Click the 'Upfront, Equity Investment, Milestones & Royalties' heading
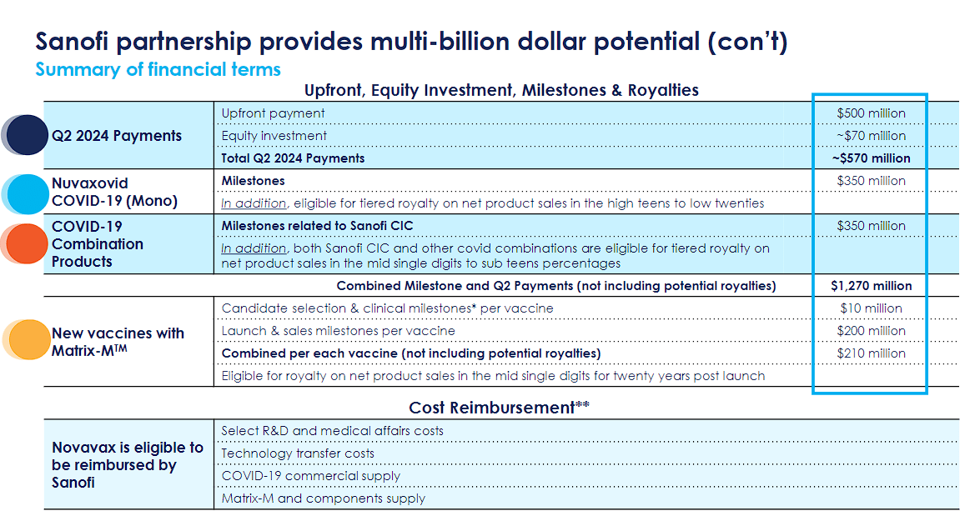Screen dimensions: 980x516 (x=501, y=91)
